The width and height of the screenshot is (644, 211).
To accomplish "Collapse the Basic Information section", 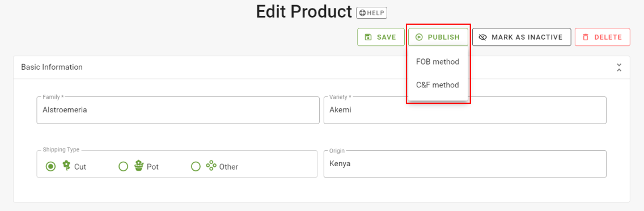I will click(x=619, y=67).
